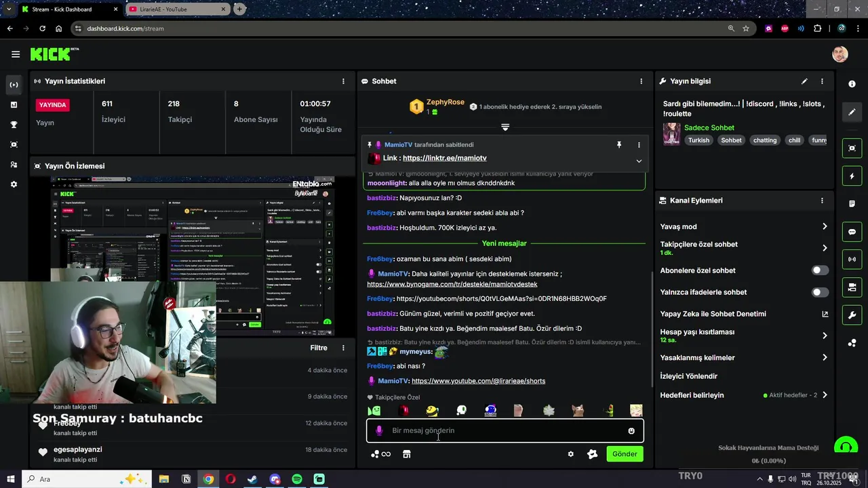This screenshot has height=488, width=868.
Task: Open the gear settings icon in left sidebar
Action: pos(14,184)
